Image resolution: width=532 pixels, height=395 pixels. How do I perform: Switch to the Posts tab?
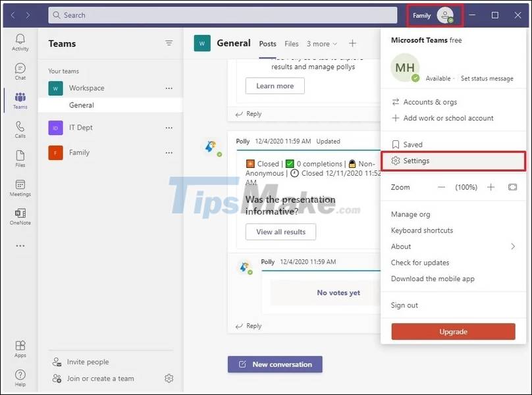pyautogui.click(x=267, y=43)
